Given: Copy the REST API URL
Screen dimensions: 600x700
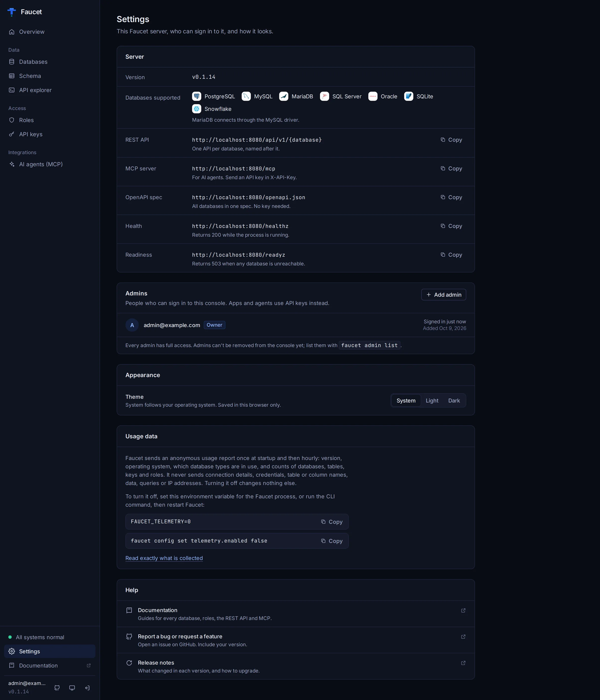Looking at the screenshot, I should [x=451, y=140].
